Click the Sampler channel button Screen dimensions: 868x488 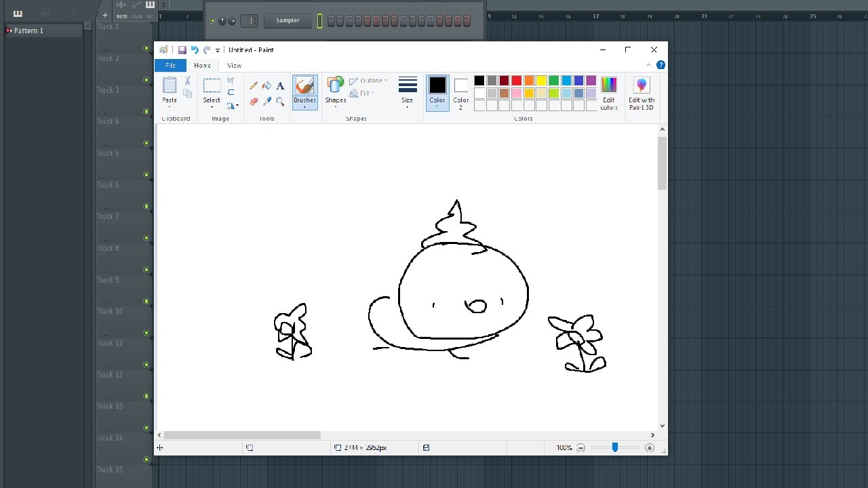(288, 21)
